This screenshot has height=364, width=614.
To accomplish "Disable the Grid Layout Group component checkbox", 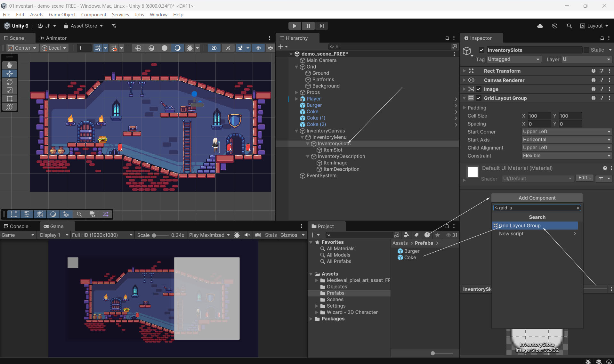I will click(x=479, y=98).
